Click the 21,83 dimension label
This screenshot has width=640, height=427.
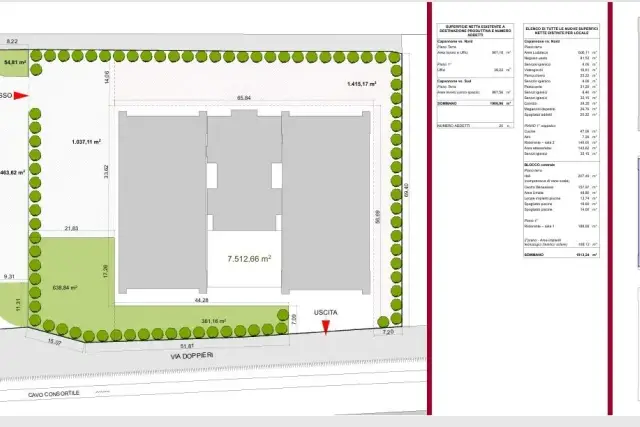tap(71, 229)
